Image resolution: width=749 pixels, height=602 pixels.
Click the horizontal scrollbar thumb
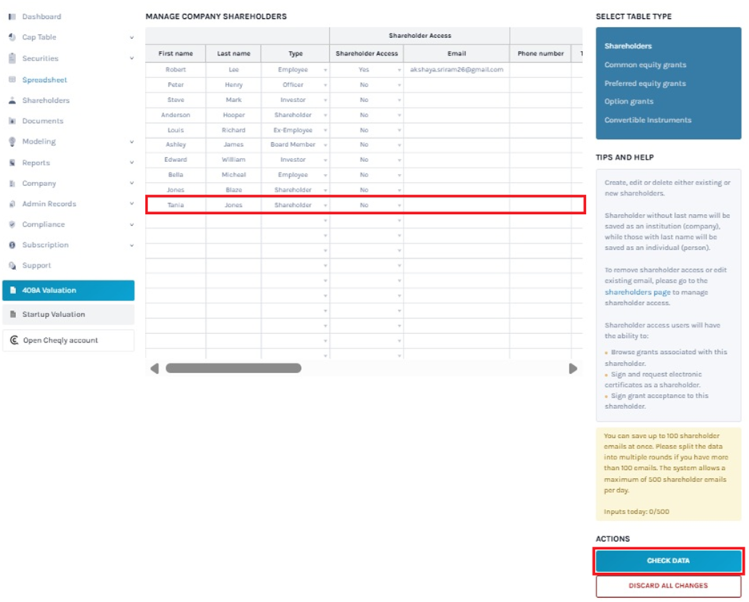(x=234, y=368)
